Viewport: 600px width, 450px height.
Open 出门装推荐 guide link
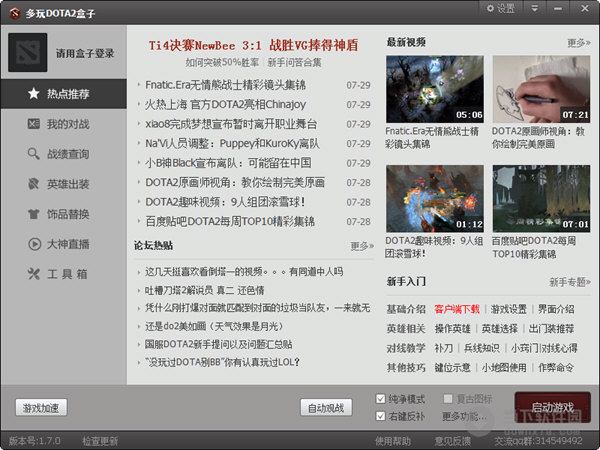pyautogui.click(x=551, y=329)
